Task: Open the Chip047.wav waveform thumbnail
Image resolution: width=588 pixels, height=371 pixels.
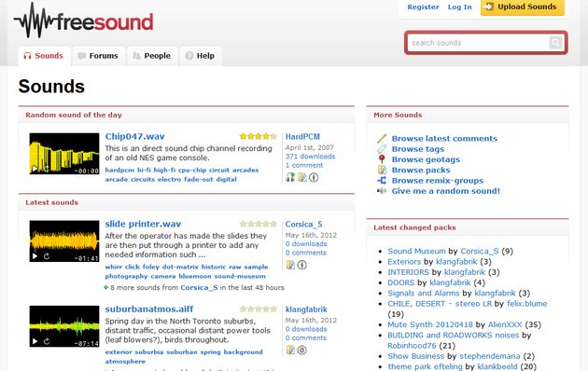Action: click(64, 154)
